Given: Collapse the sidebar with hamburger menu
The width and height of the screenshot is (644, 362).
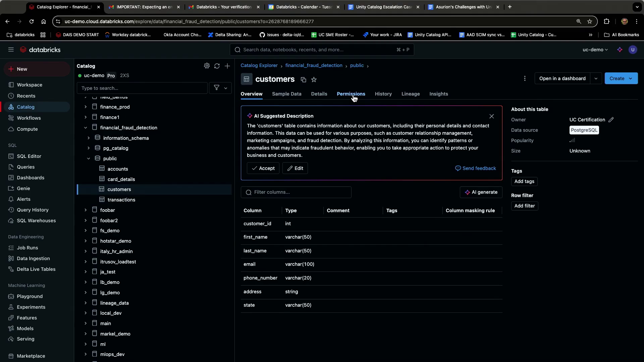Looking at the screenshot, I should coord(11,50).
